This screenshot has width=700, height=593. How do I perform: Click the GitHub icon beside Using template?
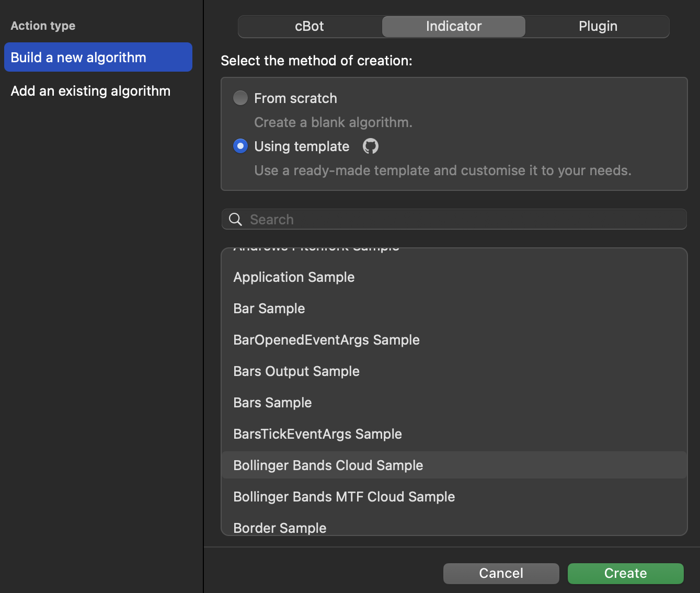pyautogui.click(x=370, y=146)
